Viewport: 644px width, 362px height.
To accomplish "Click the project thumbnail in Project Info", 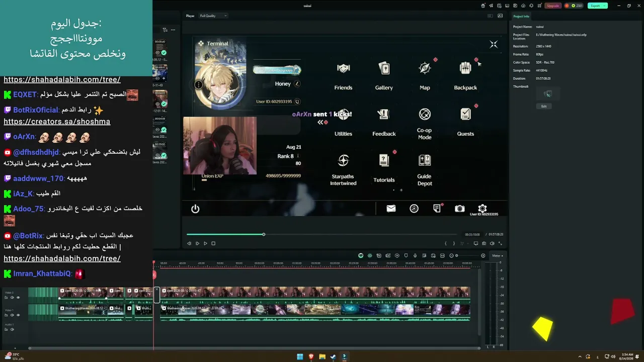I will coord(548,94).
